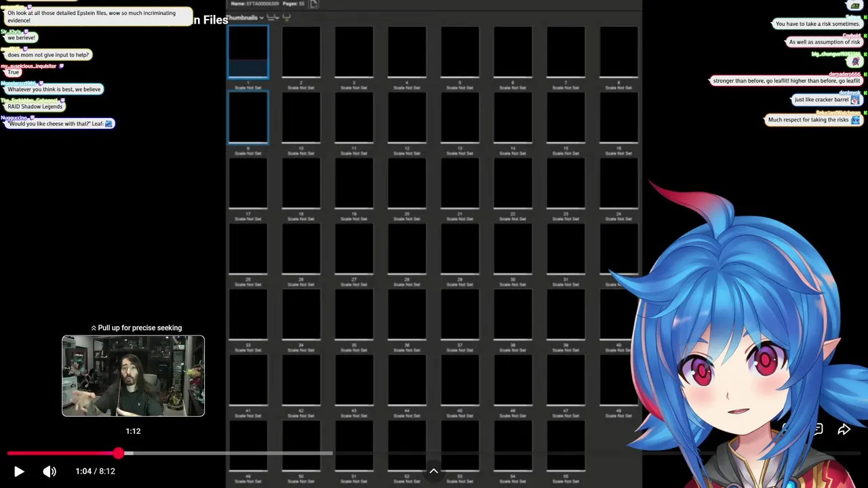Click the 'True' chat message
Image resolution: width=868 pixels, height=488 pixels.
pos(14,72)
